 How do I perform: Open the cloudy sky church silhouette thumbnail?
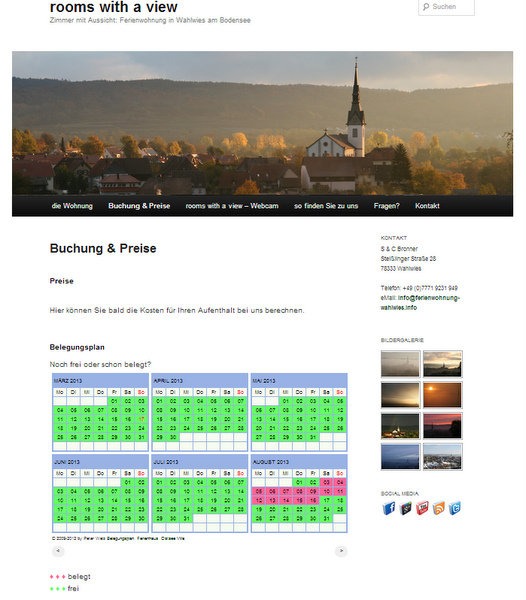click(442, 364)
